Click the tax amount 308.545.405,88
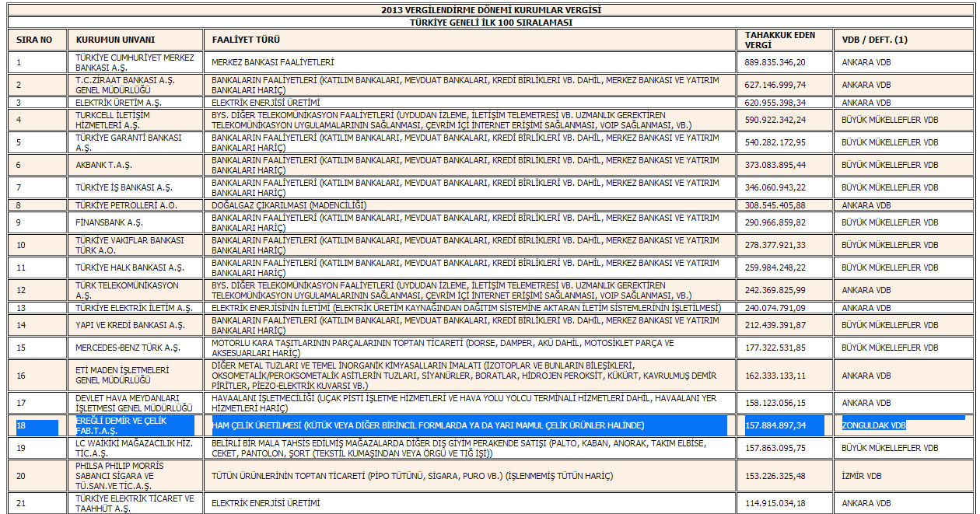The image size is (980, 514). coord(775,205)
